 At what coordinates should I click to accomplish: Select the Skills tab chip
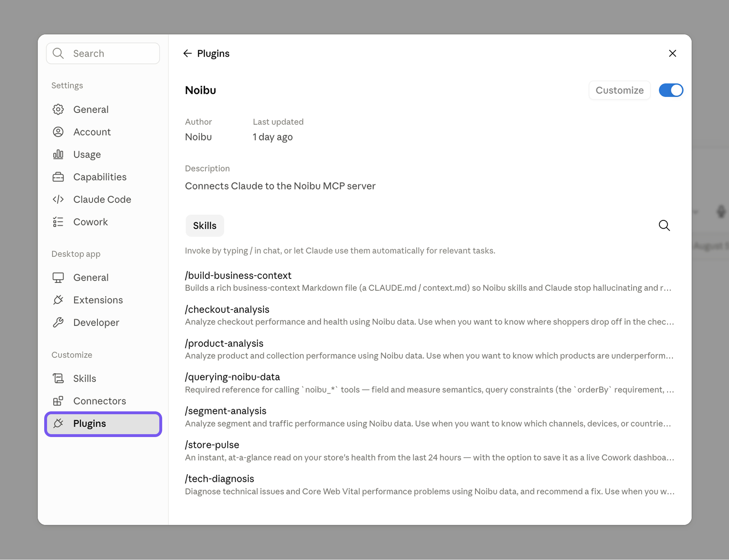205,226
